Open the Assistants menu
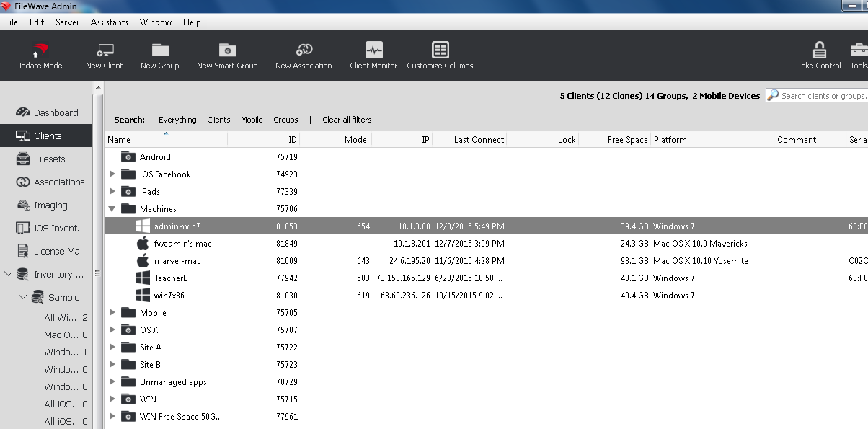The height and width of the screenshot is (429, 868). [110, 22]
